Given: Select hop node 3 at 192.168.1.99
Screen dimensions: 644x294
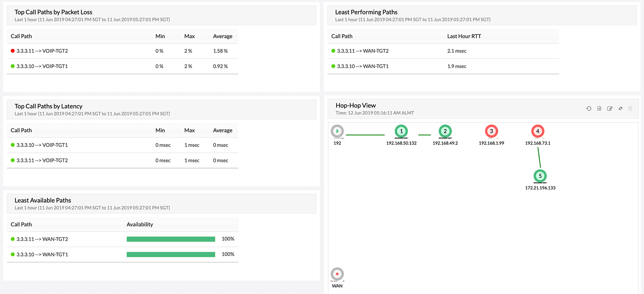Looking at the screenshot, I should (x=492, y=132).
